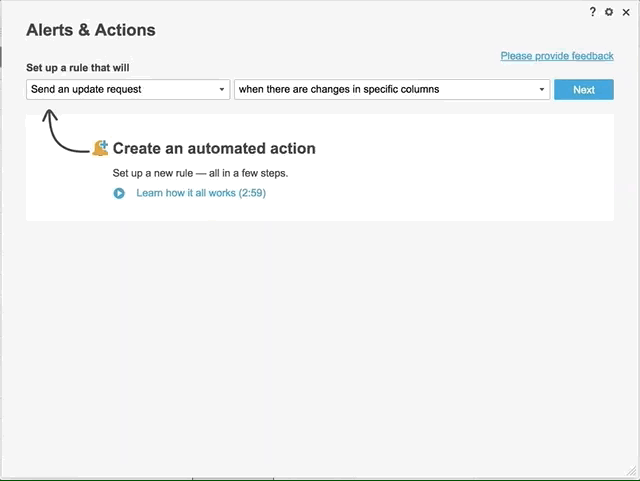Image resolution: width=640 pixels, height=481 pixels.
Task: Click the empty gray area below the card
Action: point(320,347)
